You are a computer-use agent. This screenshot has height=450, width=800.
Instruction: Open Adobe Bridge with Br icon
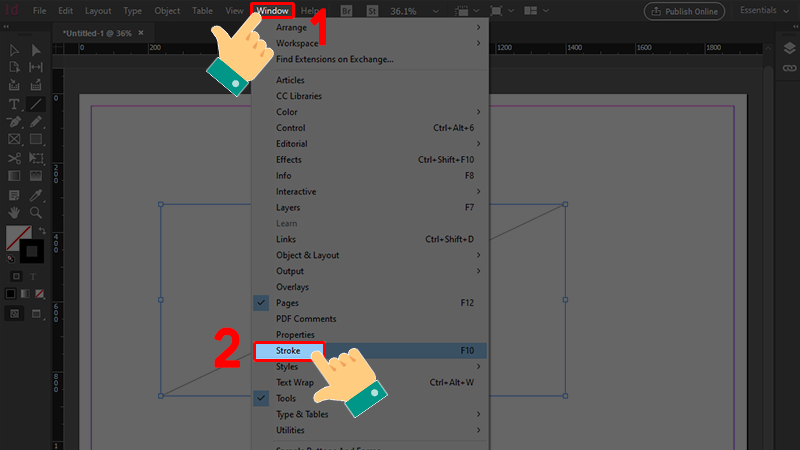[x=346, y=11]
